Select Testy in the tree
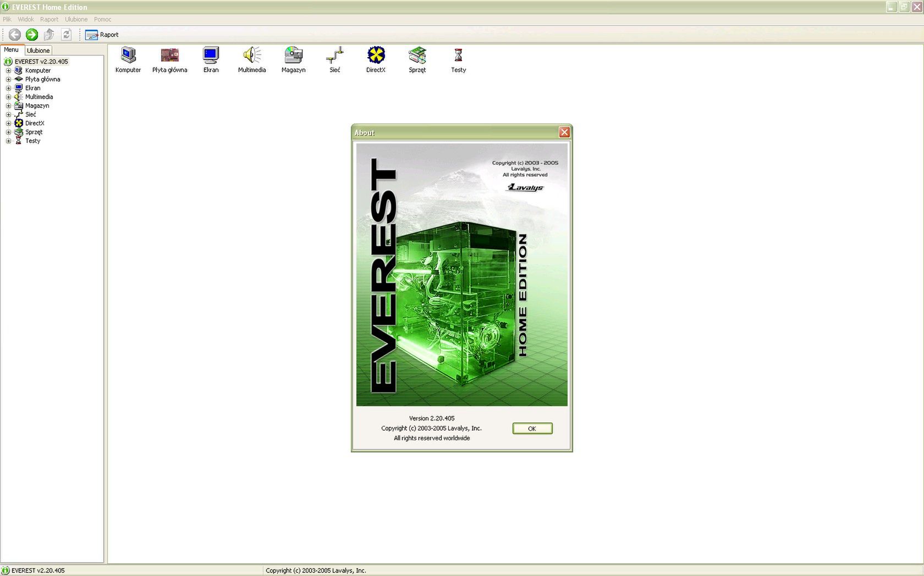Screen dimensions: 924x576 pyautogui.click(x=32, y=141)
